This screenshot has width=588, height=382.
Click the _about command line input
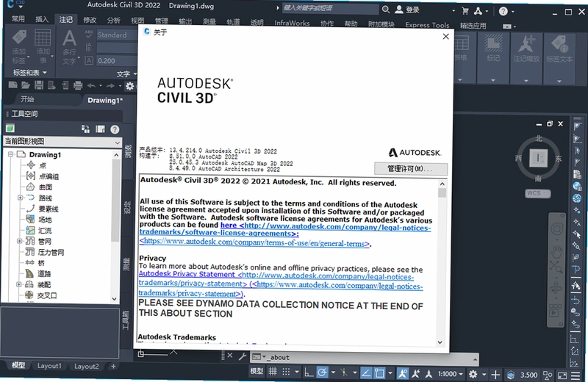point(364,357)
